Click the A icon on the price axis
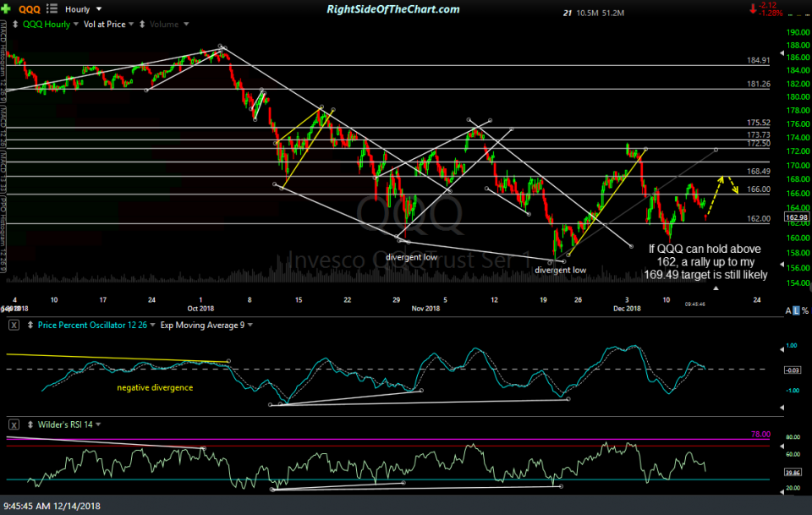This screenshot has height=515, width=812. 787,310
